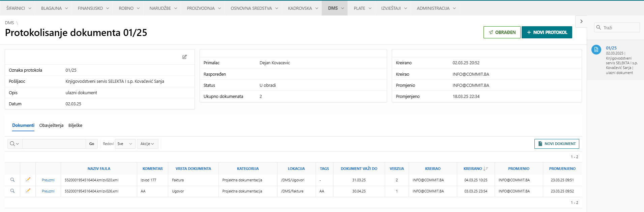Viewport: 644px width, 212px height.
Task: Click the Primalac value Dejan Kovacevic
Action: [x=275, y=63]
